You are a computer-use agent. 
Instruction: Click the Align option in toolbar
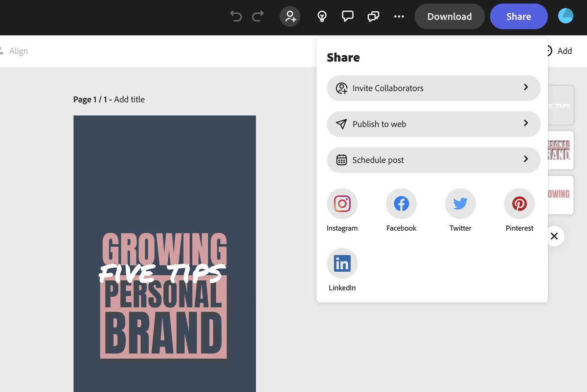tap(13, 51)
